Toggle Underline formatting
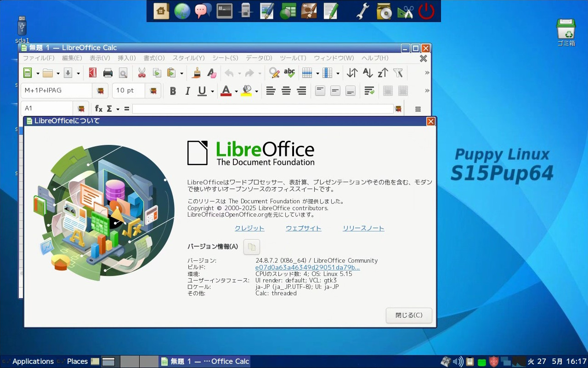This screenshot has height=368, width=588. pyautogui.click(x=202, y=91)
